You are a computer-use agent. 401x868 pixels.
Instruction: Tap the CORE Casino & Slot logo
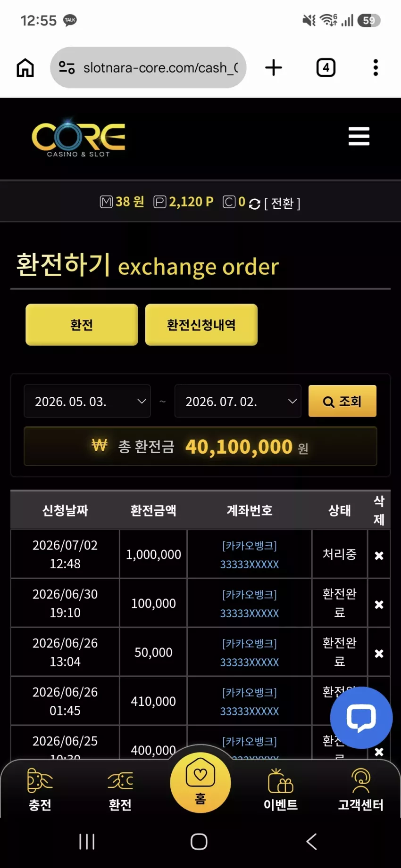(x=78, y=138)
